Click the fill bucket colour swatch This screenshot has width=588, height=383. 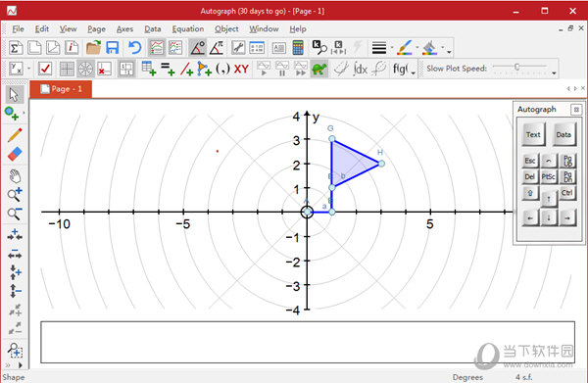(430, 48)
